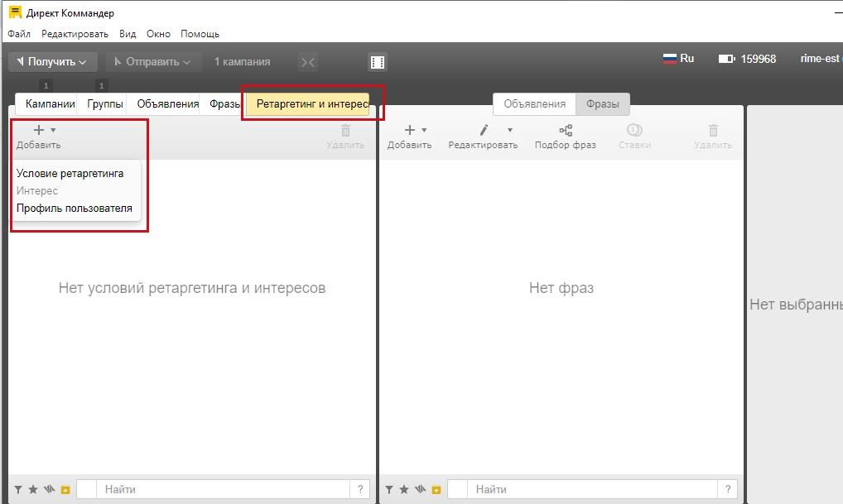Screen dimensions: 843x504
Task: Click the film-strip layout icon in top toolbar
Action: click(x=378, y=62)
